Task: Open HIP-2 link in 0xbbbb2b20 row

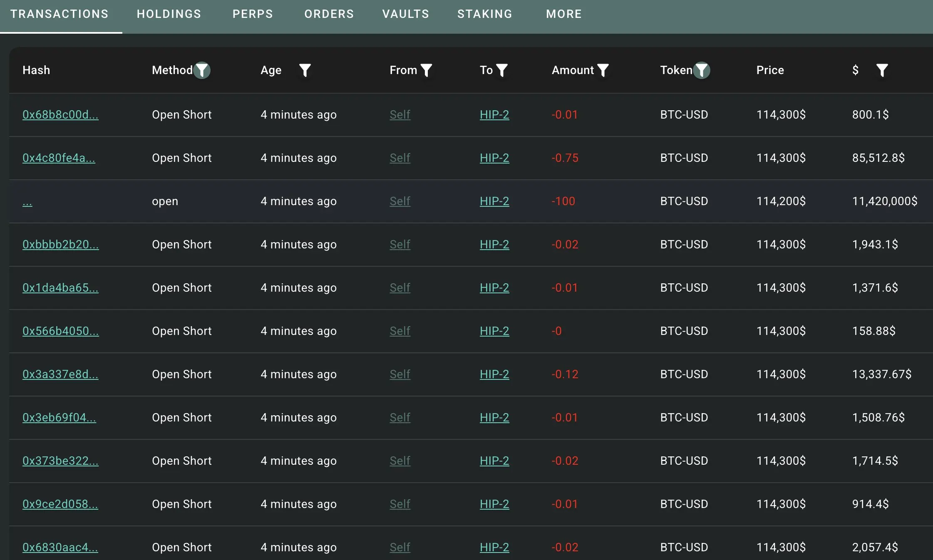Action: 494,245
